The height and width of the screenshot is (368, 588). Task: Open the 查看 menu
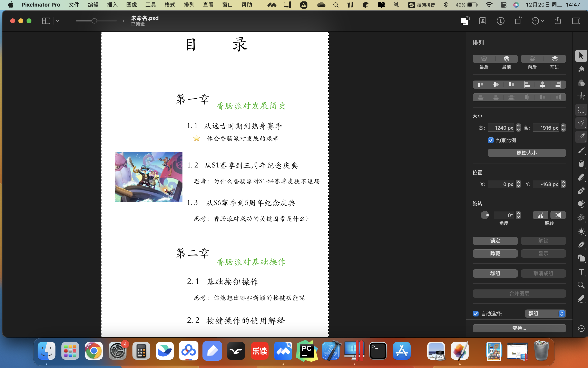click(x=208, y=5)
